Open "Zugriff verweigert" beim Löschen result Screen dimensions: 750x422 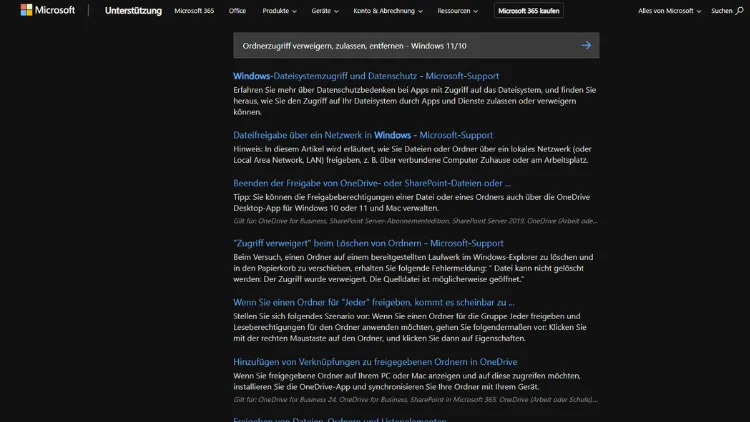coord(368,243)
